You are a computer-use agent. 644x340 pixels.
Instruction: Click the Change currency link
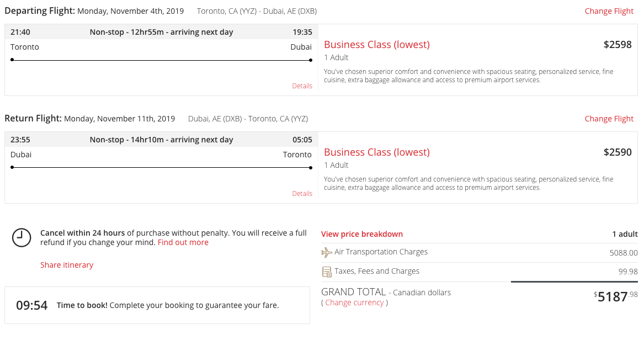coord(354,302)
